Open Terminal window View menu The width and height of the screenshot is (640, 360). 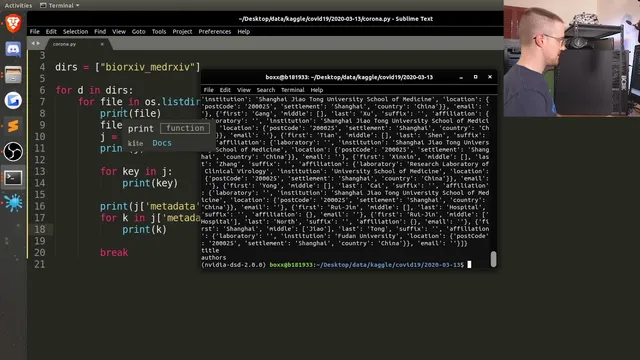pyautogui.click(x=244, y=90)
